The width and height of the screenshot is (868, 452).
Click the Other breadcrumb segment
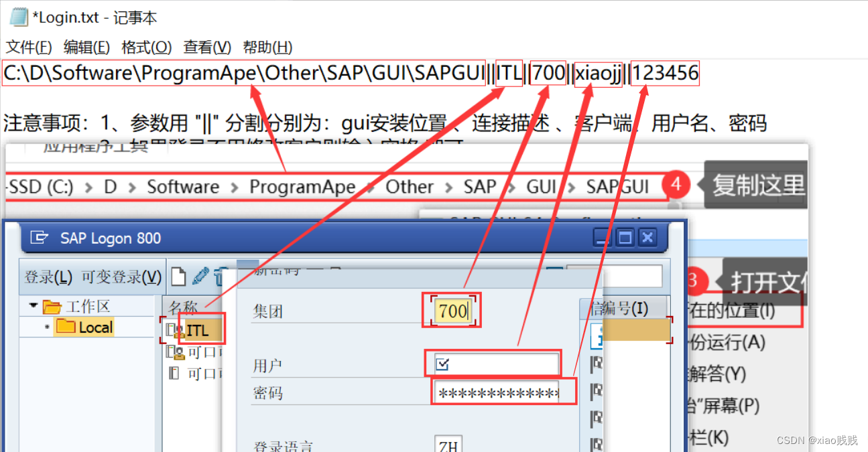coord(410,186)
